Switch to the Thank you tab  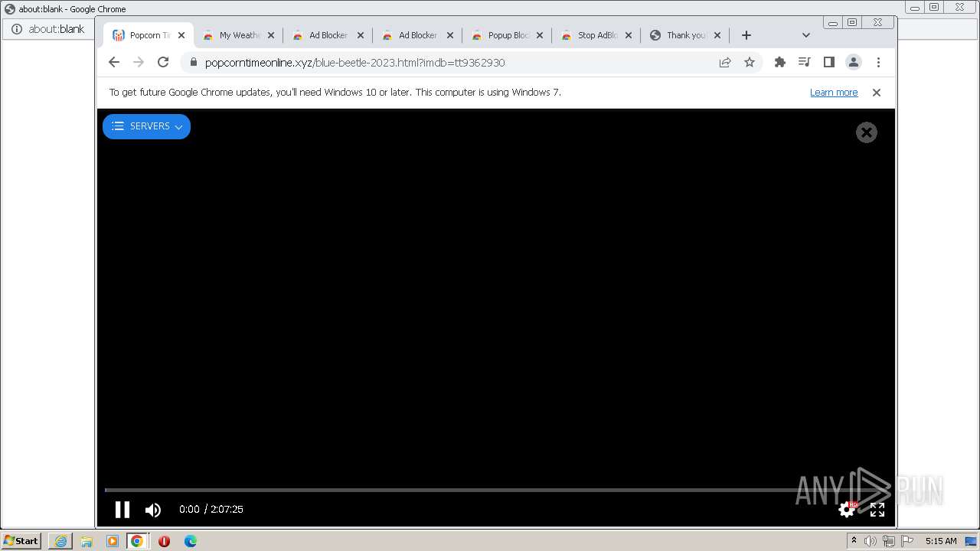pos(685,35)
